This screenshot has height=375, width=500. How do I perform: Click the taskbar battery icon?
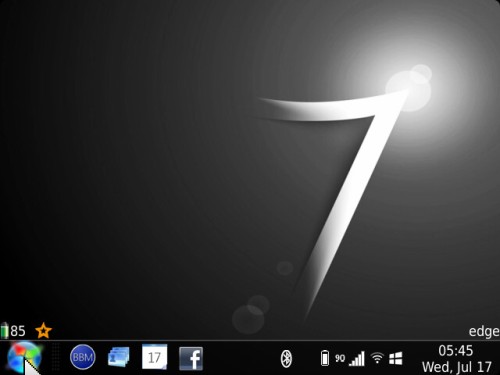[x=325, y=358]
